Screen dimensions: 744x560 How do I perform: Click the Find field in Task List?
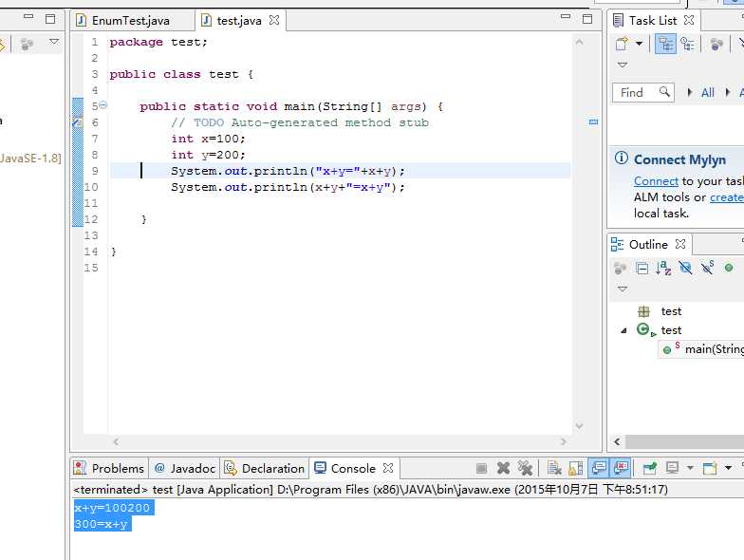pyautogui.click(x=643, y=93)
